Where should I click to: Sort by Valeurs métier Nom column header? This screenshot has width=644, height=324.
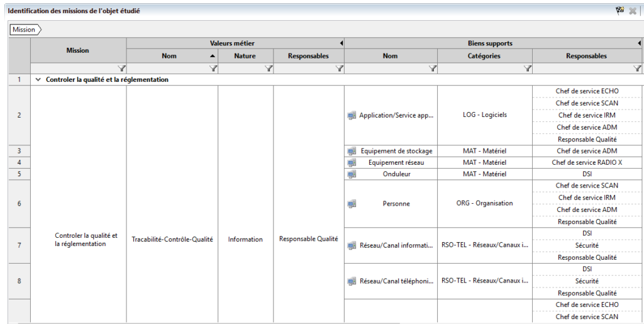tap(169, 56)
